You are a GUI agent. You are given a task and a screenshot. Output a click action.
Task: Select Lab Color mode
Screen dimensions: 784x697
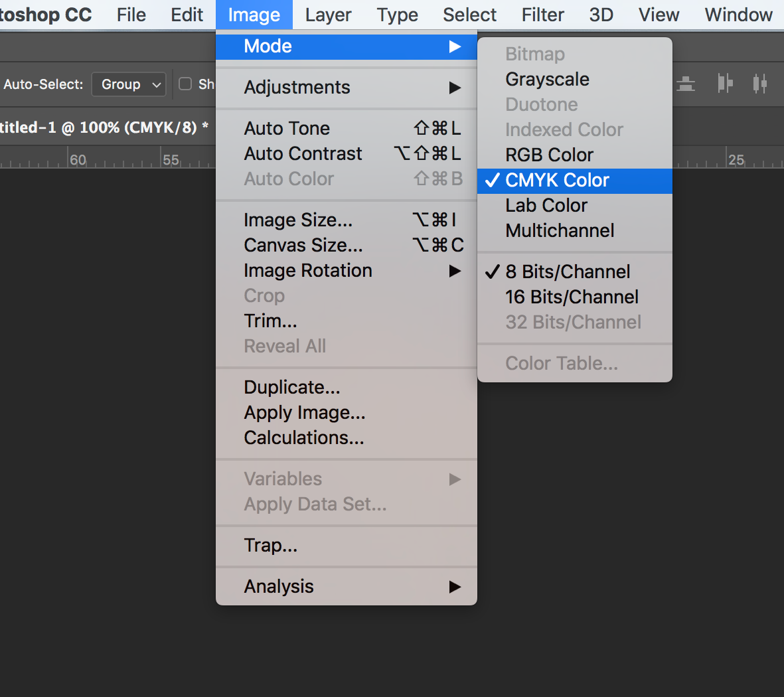(546, 205)
